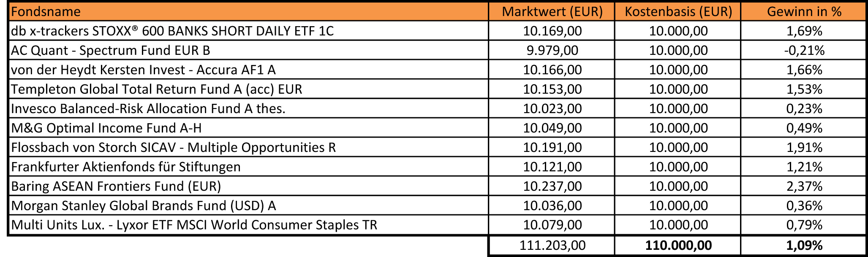
Task: Click von der Heydt Kersten Invest fund name
Action: pos(143,70)
